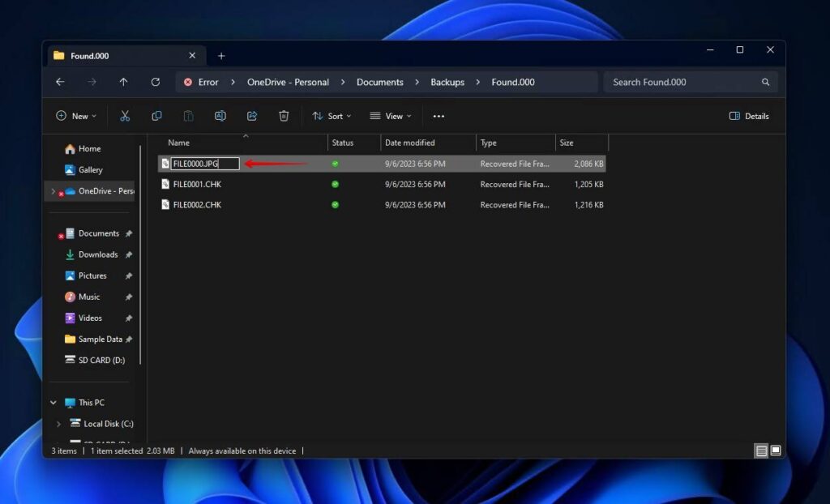
Task: Share the selected file via Share icon
Action: point(252,116)
